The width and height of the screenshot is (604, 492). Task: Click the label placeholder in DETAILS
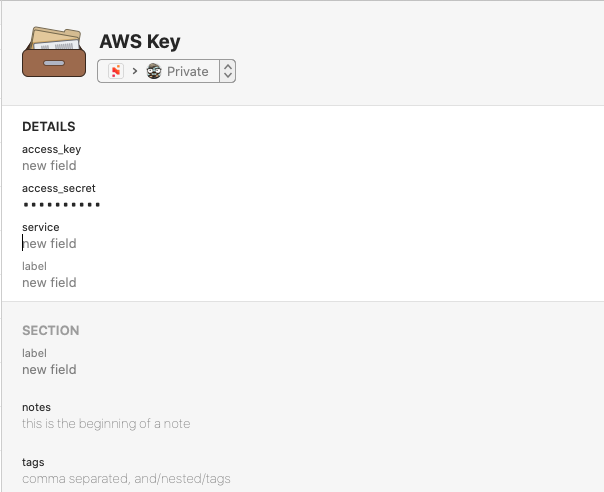[x=34, y=266]
